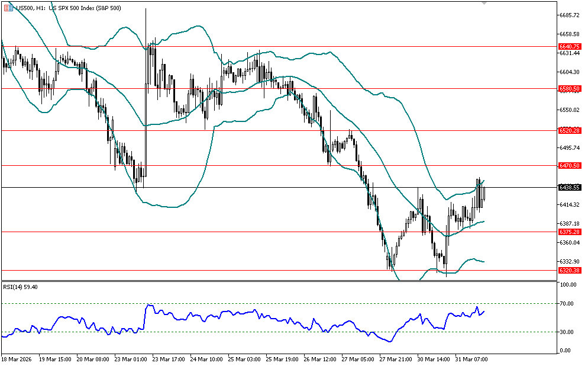The height and width of the screenshot is (366, 588).
Task: Click the RSI 70.00 level value
Action: [568, 304]
